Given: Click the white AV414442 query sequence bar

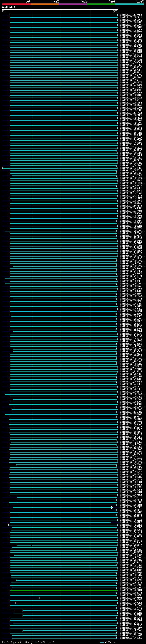Looking at the screenshot, I should [60, 9].
